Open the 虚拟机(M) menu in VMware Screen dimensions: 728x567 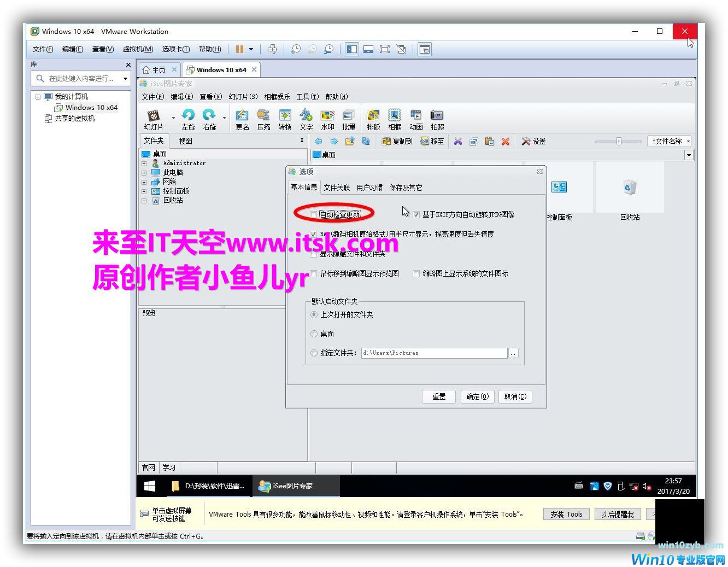pyautogui.click(x=138, y=49)
